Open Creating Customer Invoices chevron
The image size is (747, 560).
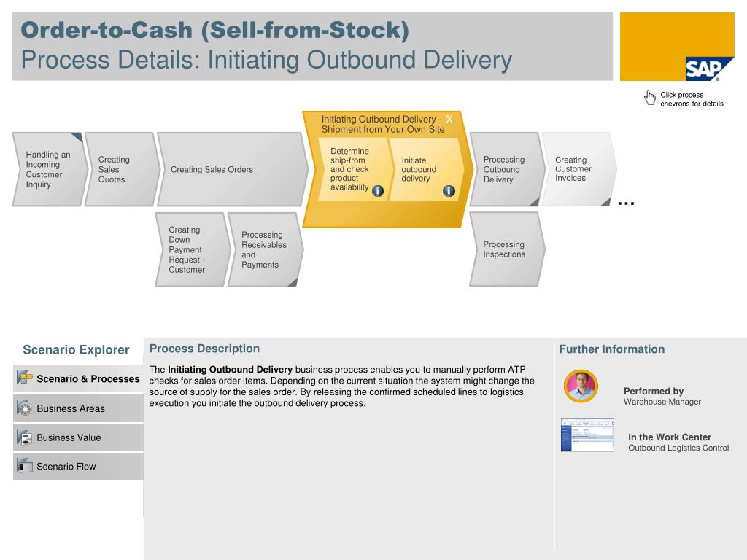578,169
